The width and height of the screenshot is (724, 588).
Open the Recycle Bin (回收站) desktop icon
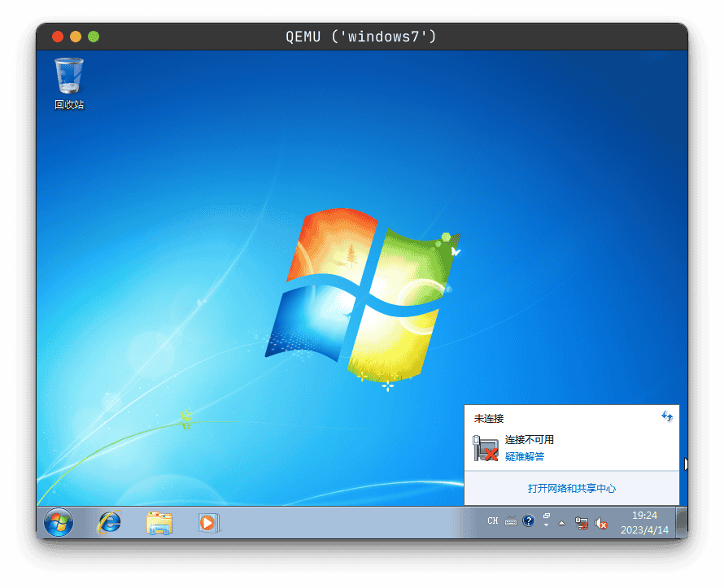tap(69, 84)
